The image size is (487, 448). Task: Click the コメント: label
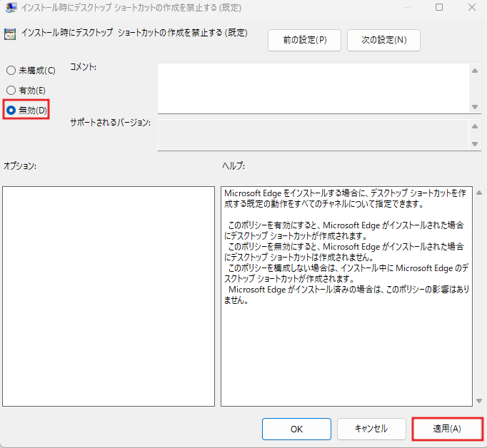point(84,67)
